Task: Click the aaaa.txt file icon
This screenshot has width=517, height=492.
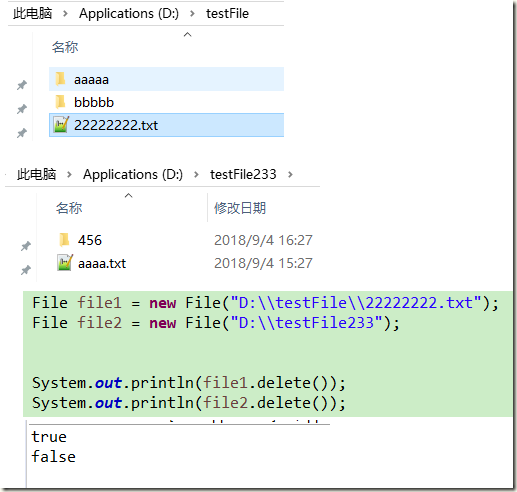Action: coord(65,263)
